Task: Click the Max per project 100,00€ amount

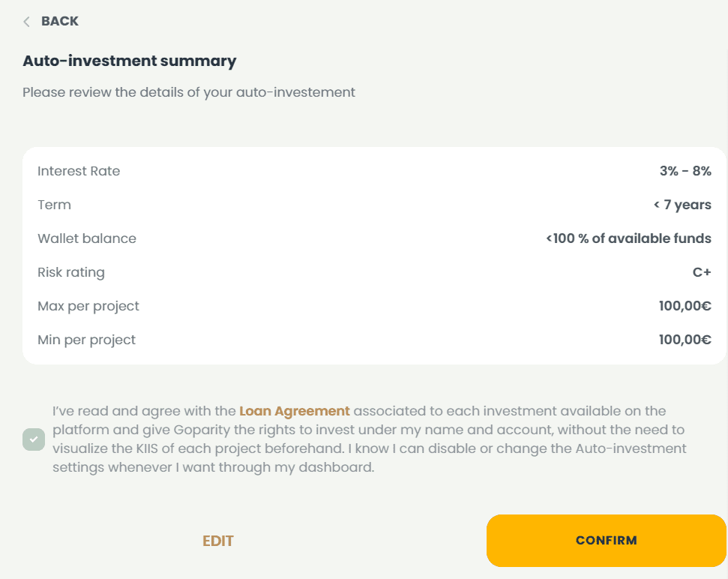Action: 685,306
